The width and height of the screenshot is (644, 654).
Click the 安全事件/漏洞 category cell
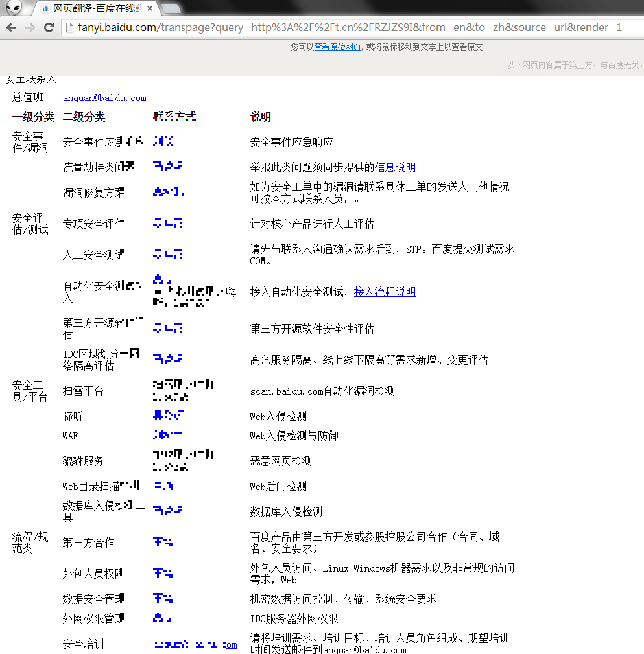pos(30,142)
